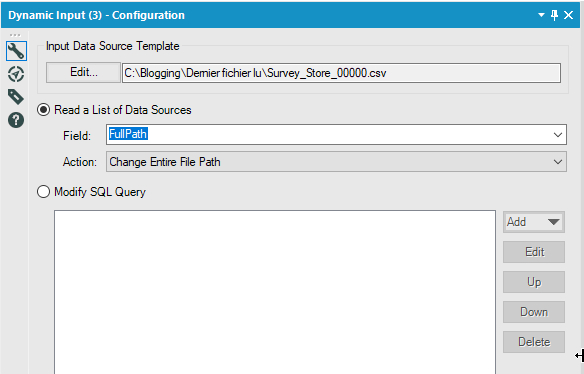Click the Edit button beside SQL list

(x=534, y=252)
